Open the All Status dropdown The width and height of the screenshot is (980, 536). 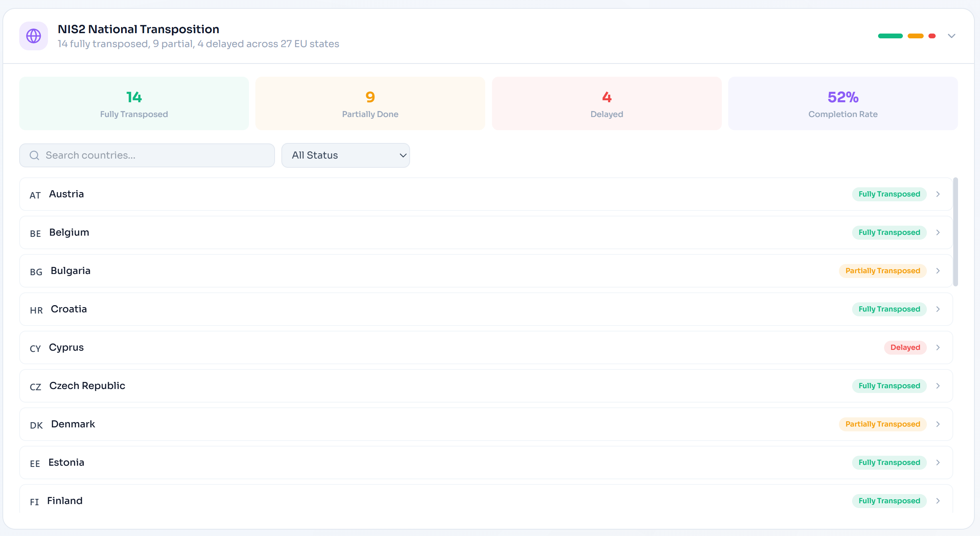tap(345, 155)
